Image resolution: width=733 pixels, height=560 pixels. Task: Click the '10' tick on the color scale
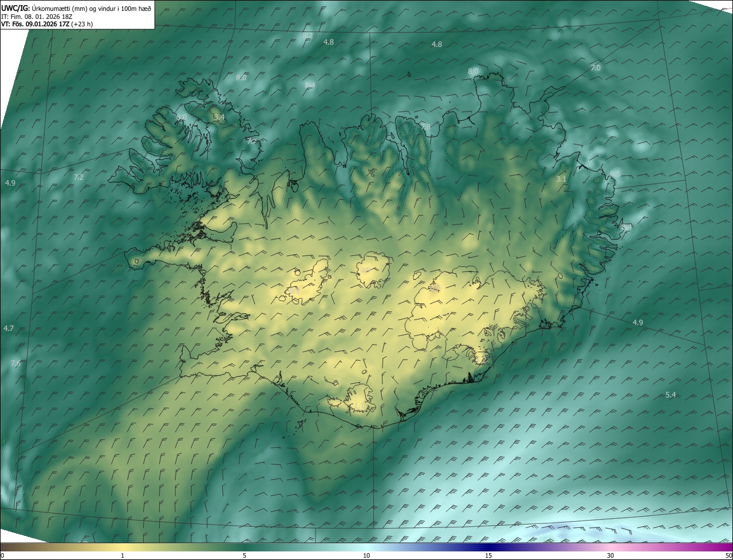pos(366,555)
